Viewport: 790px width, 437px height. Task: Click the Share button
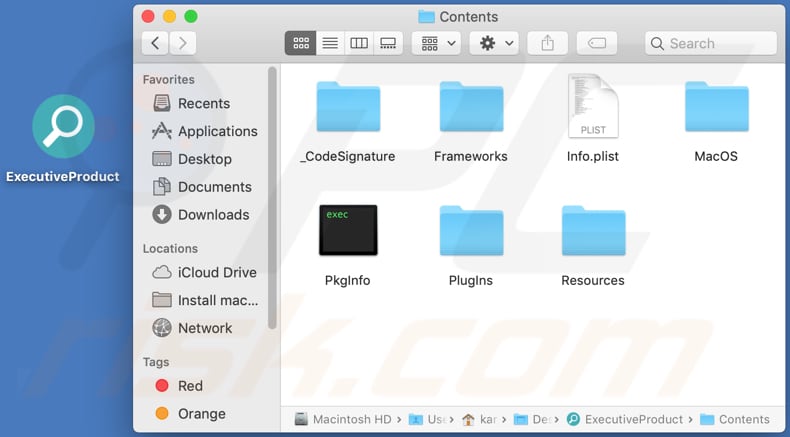[x=547, y=43]
